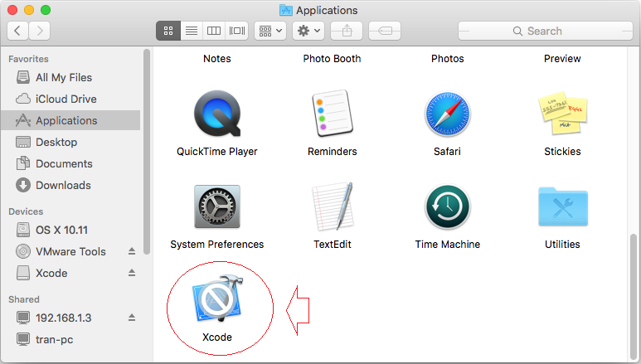Open System Preferences gear icon
Screen dimensions: 641x364
pos(217,206)
